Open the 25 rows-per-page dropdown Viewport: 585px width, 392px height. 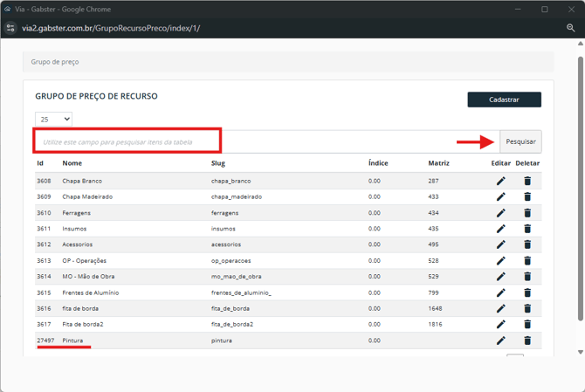point(53,119)
